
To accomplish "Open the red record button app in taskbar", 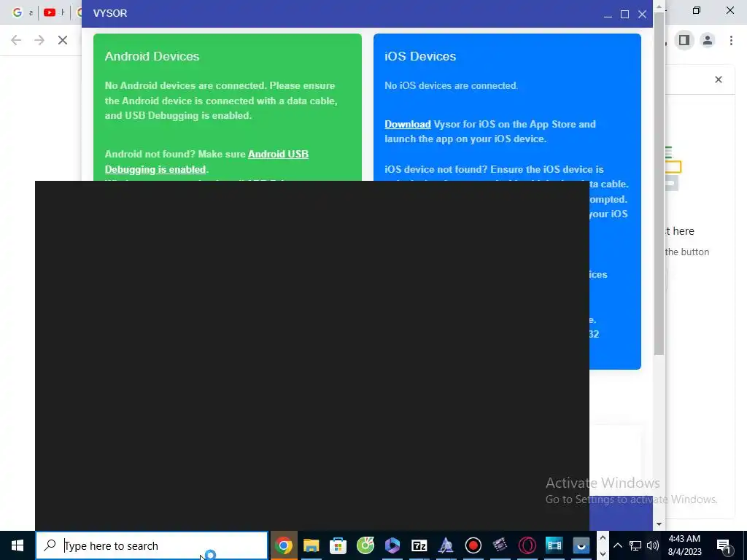I will 473,545.
